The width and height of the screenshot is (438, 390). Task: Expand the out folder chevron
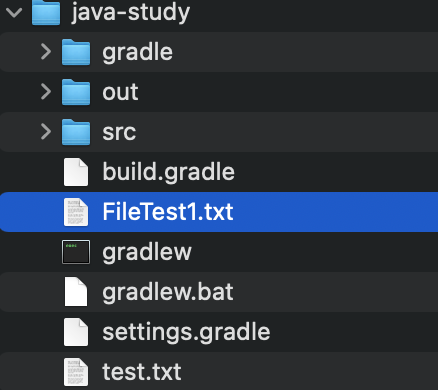46,92
